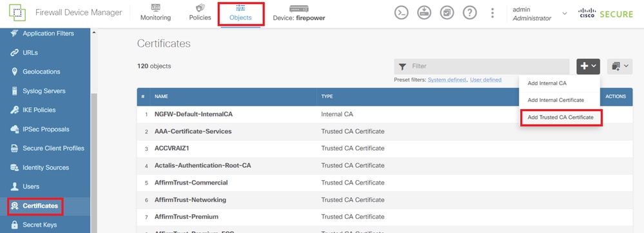Apply the User defined preset filter

click(x=485, y=80)
